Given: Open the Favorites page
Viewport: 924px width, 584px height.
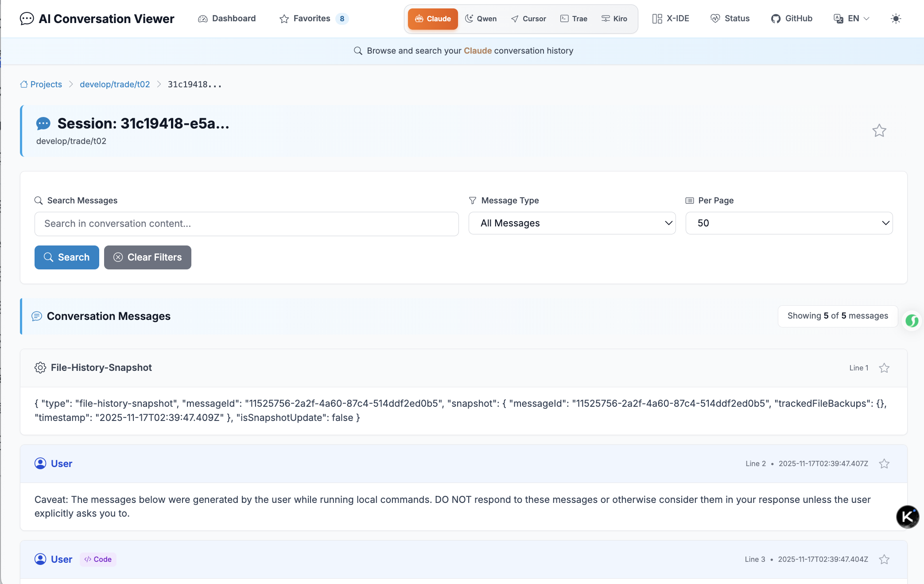Looking at the screenshot, I should click(314, 19).
